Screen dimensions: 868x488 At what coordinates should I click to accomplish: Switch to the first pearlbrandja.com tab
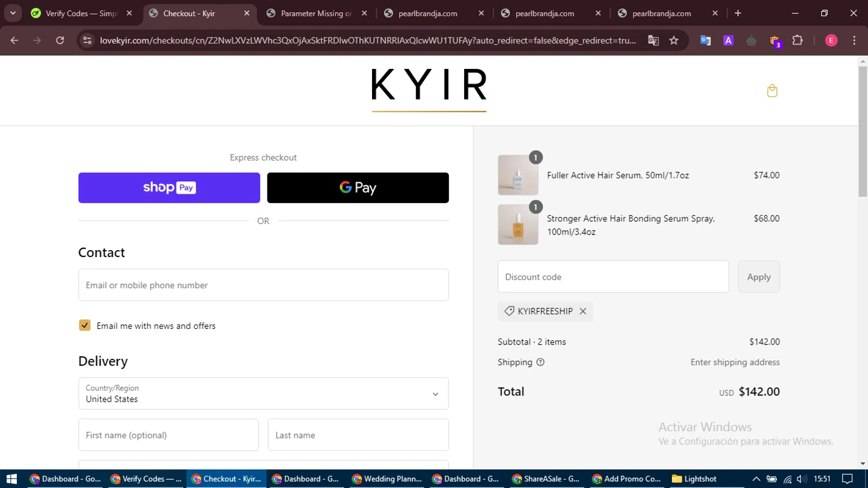pos(433,13)
